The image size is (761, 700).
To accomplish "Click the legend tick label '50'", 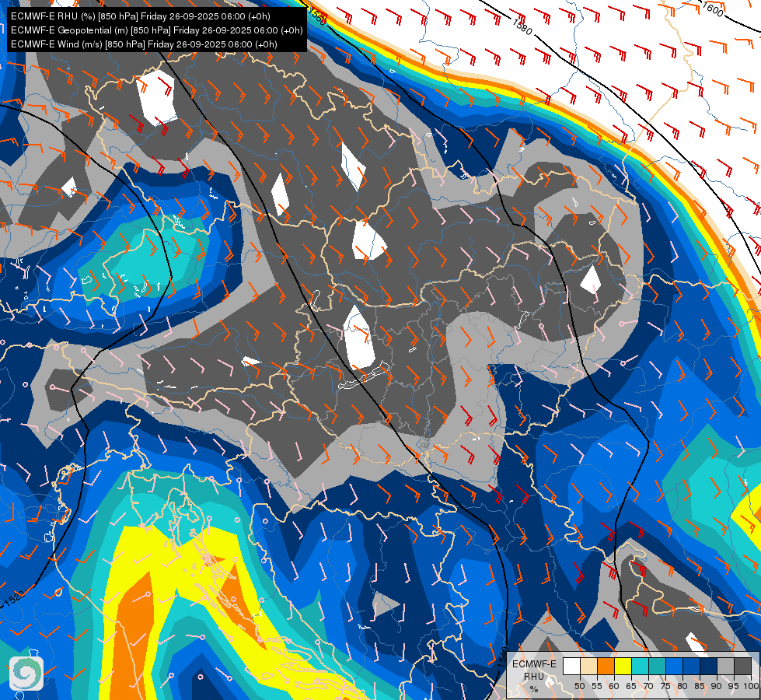I will (x=580, y=686).
